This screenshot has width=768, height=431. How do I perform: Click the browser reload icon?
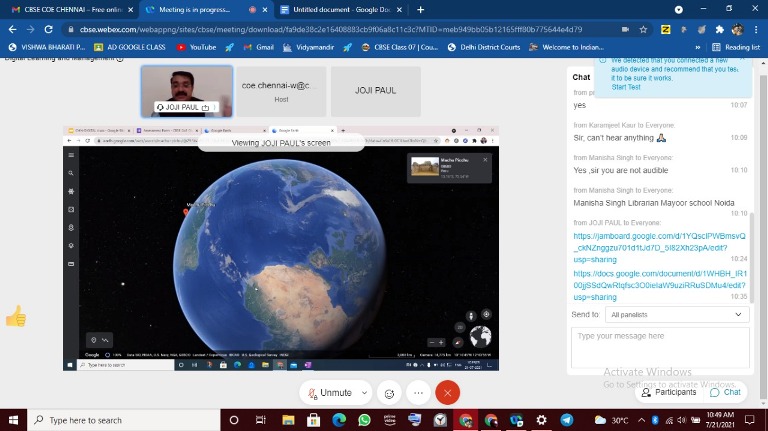(50, 29)
